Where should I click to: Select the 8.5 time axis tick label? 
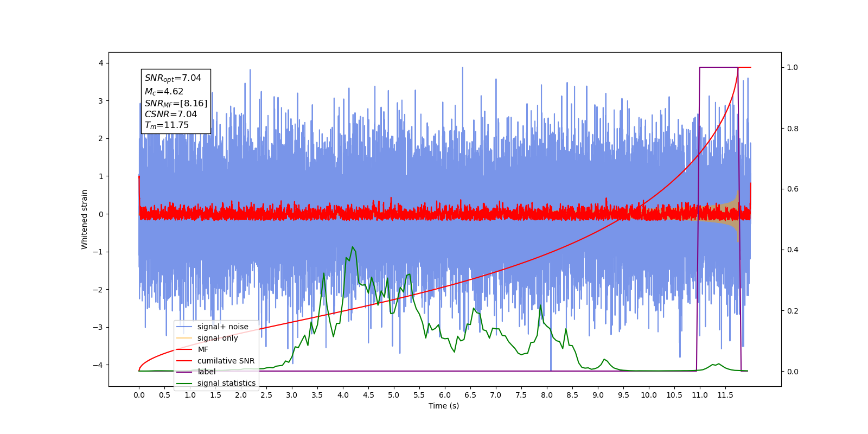(572, 395)
